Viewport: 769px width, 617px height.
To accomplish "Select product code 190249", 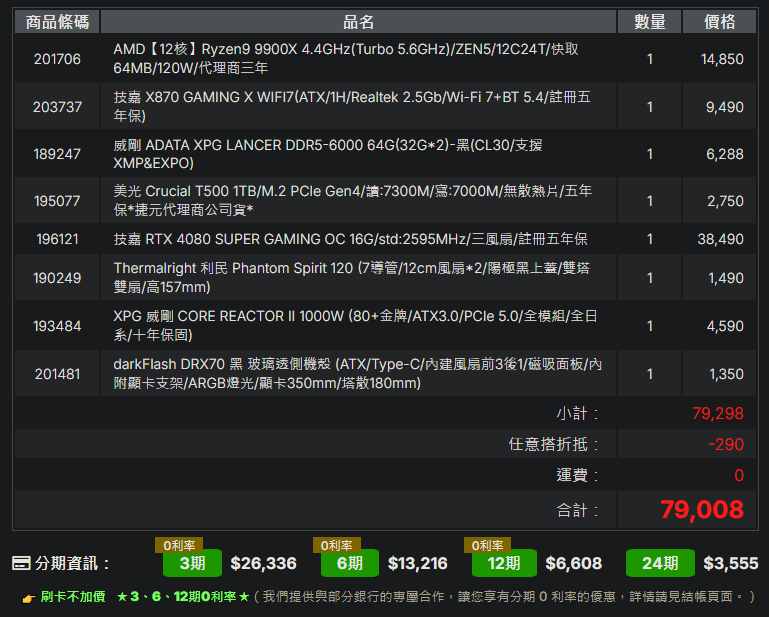I will tap(57, 278).
